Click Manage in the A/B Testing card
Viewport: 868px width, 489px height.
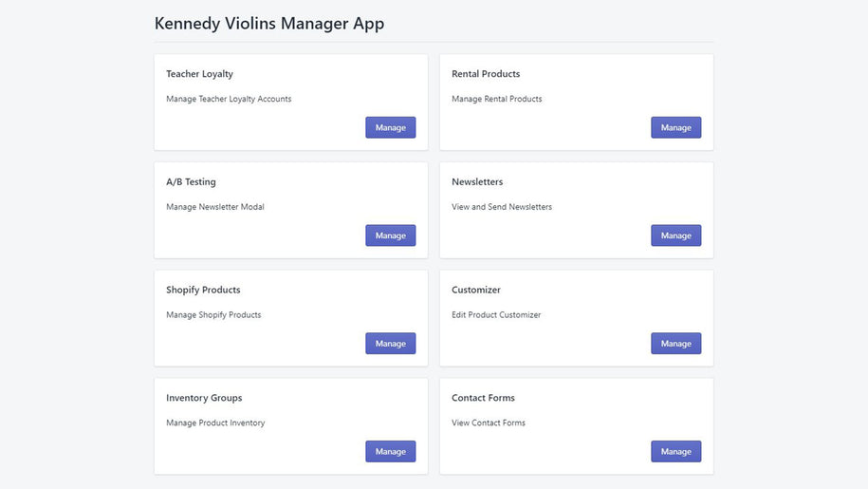390,235
